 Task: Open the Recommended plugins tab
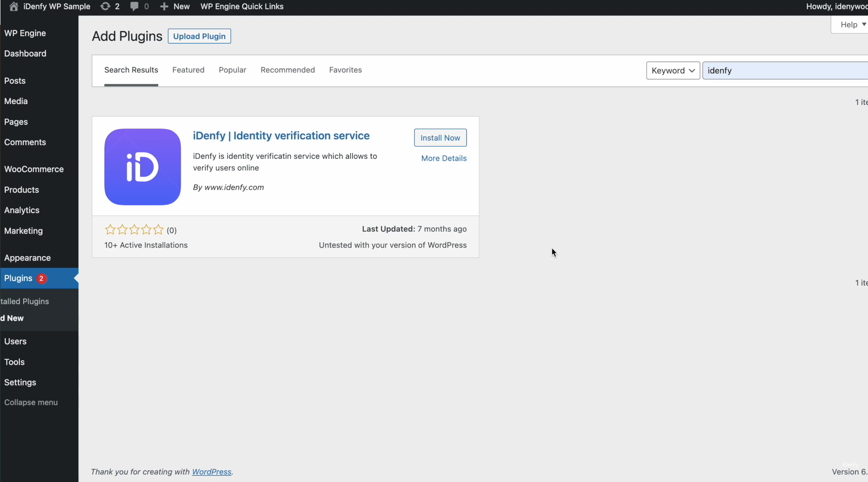click(288, 70)
